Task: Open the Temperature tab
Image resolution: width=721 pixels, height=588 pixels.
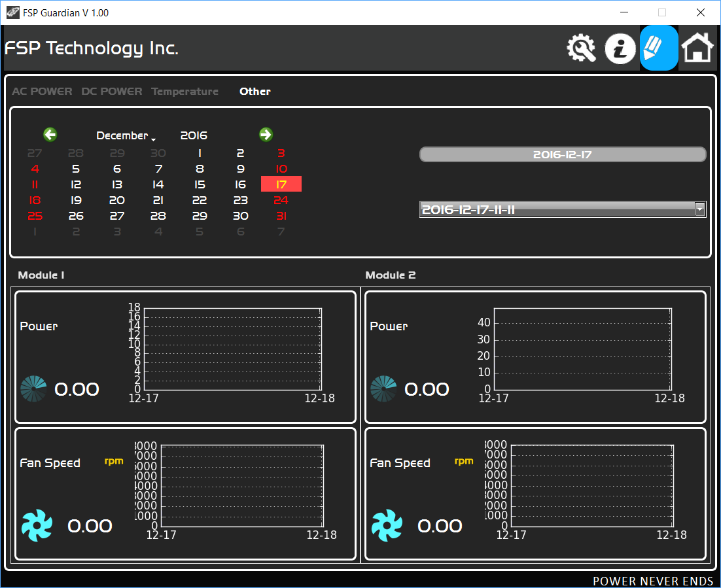Action: click(185, 91)
